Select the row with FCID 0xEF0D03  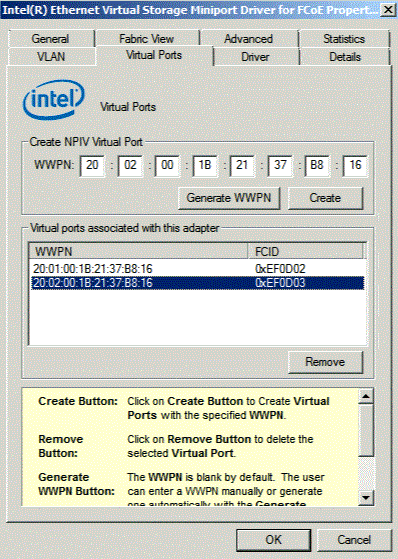[197, 283]
